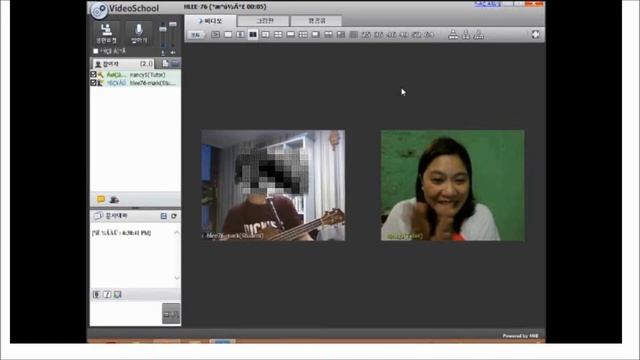The width and height of the screenshot is (640, 360).
Task: Click the person icon next to chat bubble
Action: point(114,200)
